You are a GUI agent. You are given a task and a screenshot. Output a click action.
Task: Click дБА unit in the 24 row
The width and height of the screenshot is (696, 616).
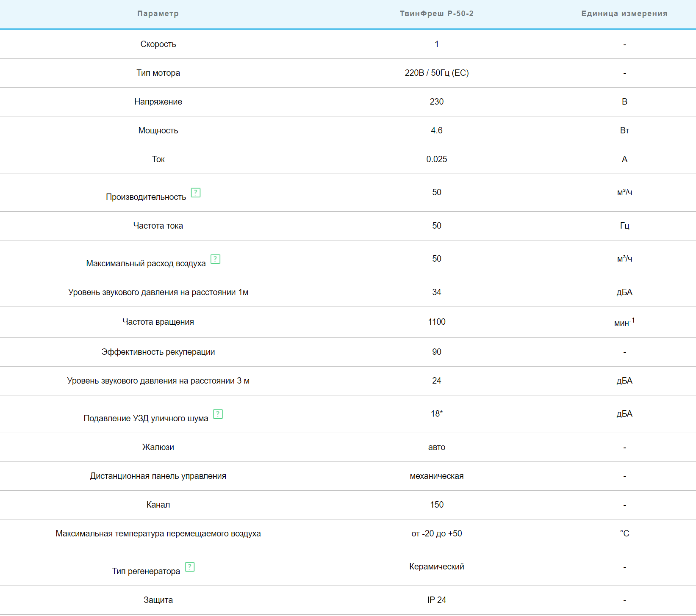tap(624, 381)
